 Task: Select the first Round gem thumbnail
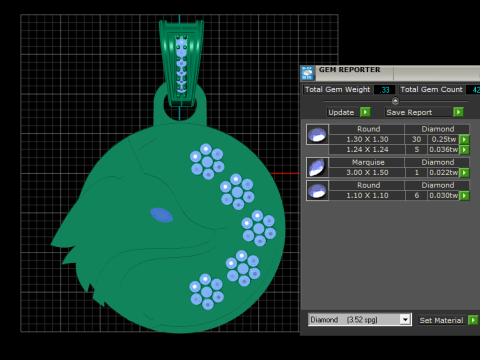click(x=317, y=134)
